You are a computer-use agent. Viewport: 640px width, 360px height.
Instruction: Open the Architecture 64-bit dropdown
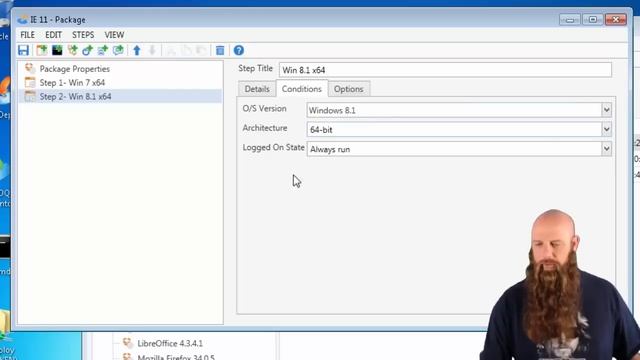pyautogui.click(x=606, y=129)
